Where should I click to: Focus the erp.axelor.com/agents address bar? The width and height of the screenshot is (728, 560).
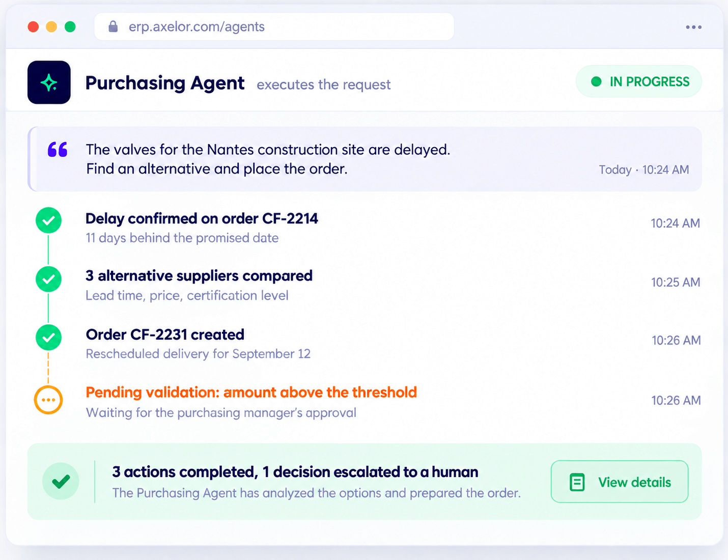pos(274,26)
